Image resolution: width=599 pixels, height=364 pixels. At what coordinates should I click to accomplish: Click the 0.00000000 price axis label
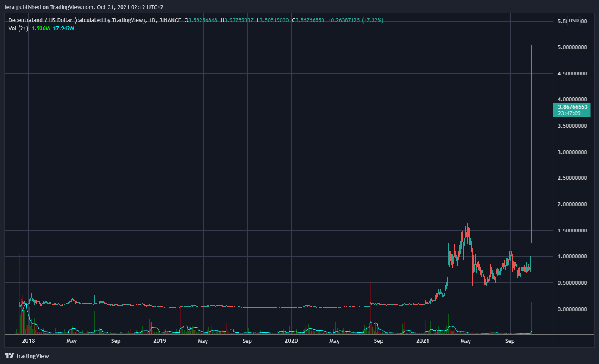coord(571,309)
